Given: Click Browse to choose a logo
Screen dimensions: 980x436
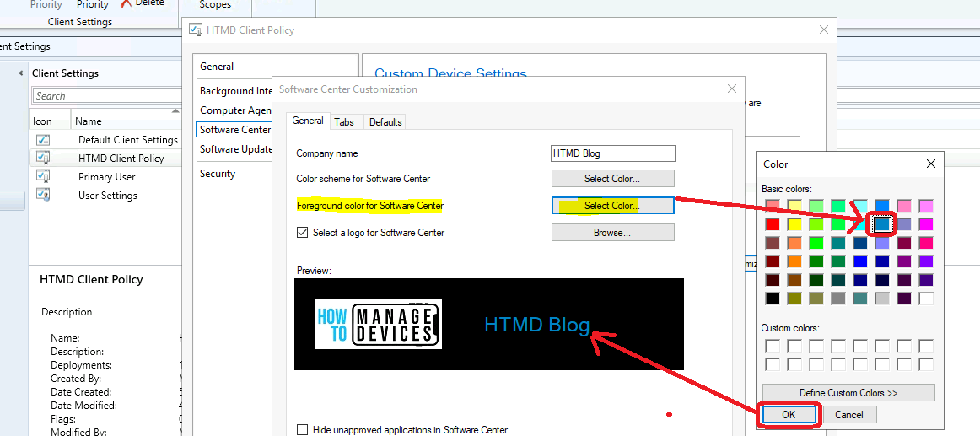Looking at the screenshot, I should 612,233.
